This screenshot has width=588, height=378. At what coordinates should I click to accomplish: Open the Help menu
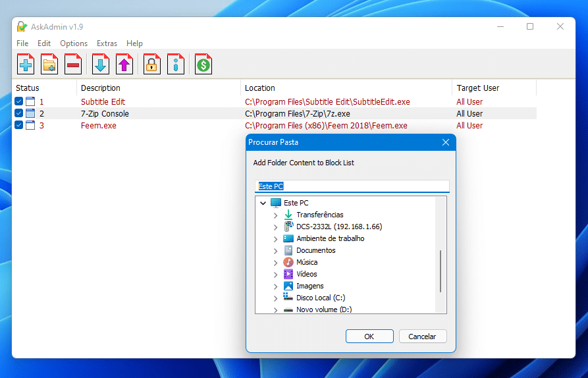pos(134,43)
